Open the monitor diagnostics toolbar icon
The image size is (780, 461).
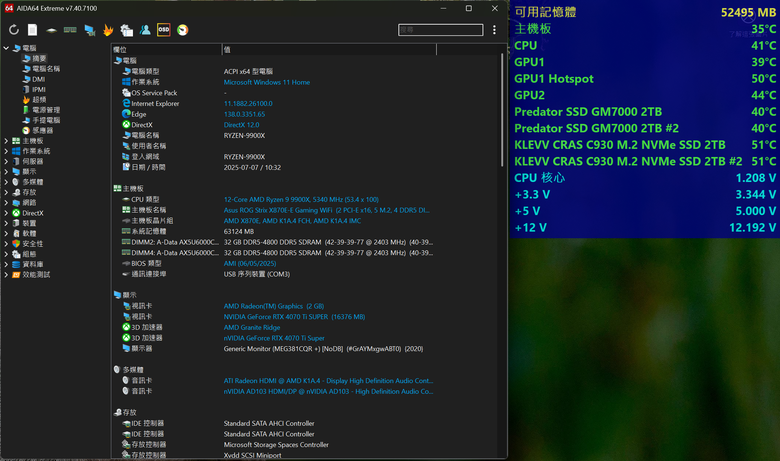click(x=90, y=30)
